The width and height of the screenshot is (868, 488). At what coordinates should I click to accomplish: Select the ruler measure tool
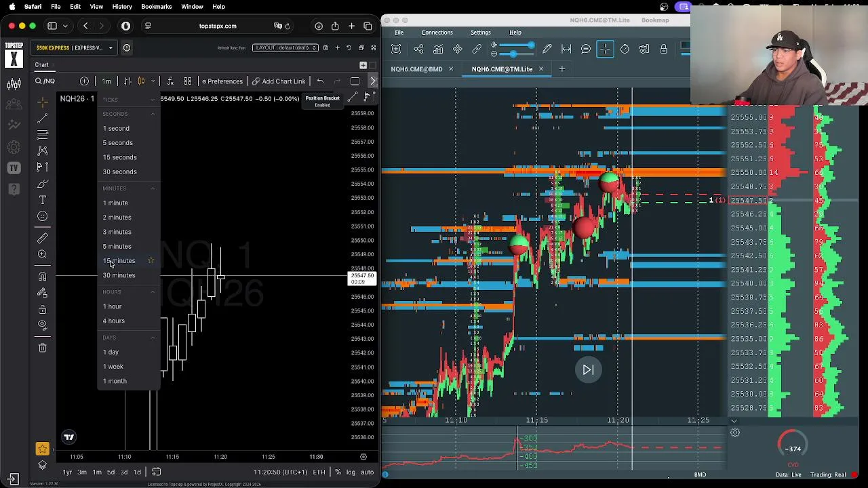42,238
